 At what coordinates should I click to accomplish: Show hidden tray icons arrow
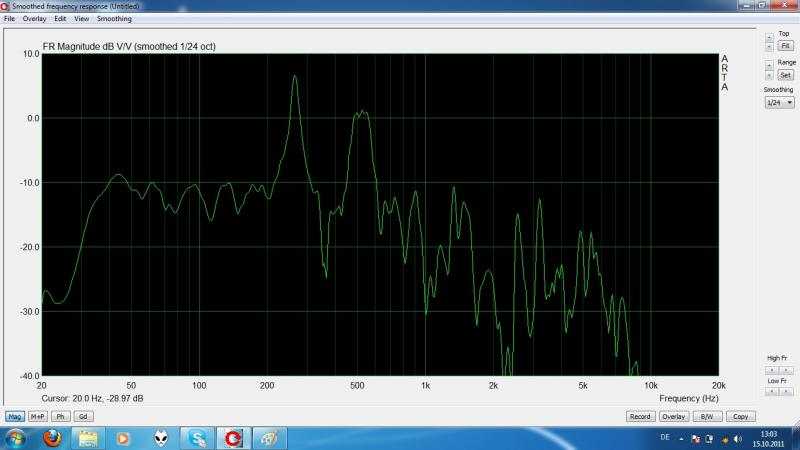point(681,438)
